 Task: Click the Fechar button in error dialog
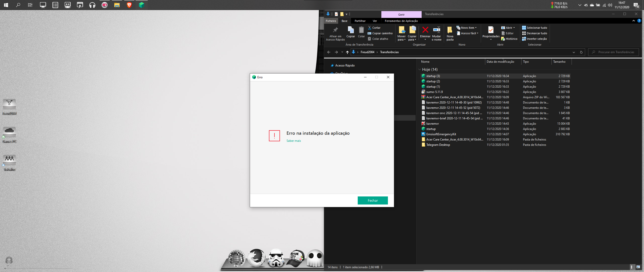coord(373,200)
